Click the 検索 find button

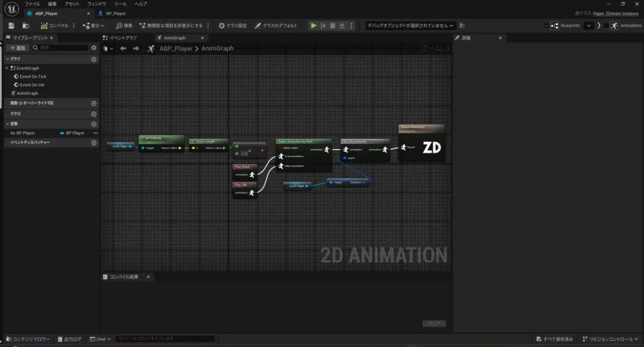point(124,26)
